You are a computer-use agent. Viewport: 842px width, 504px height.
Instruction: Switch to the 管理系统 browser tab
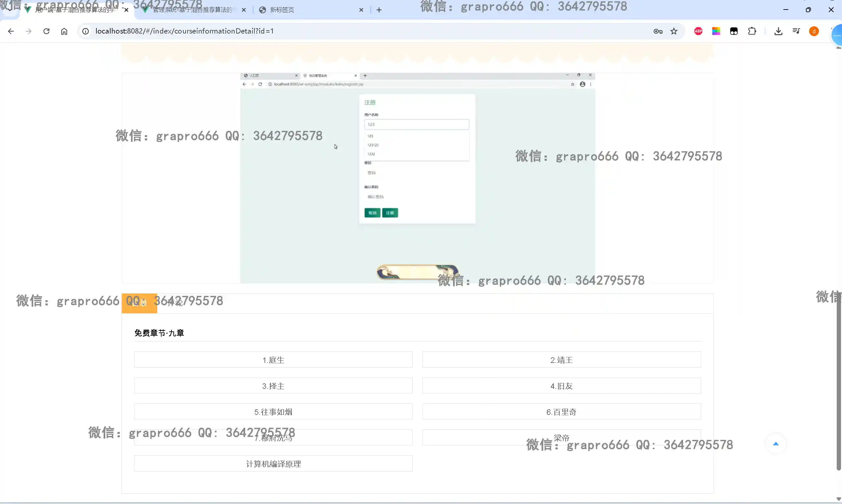click(x=192, y=10)
